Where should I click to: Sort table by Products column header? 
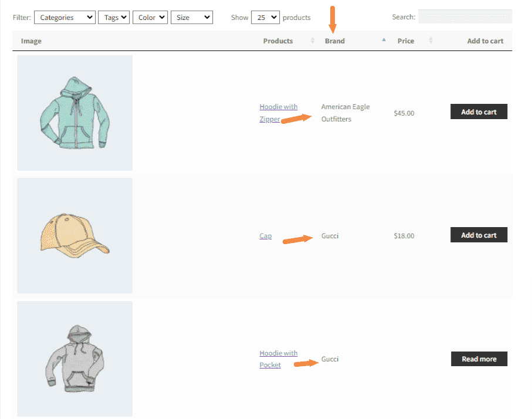point(278,41)
